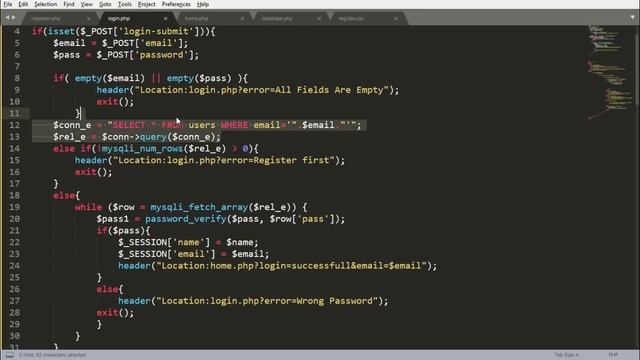The width and height of the screenshot is (640, 360).
Task: Close the database.php tab
Action: point(319,18)
